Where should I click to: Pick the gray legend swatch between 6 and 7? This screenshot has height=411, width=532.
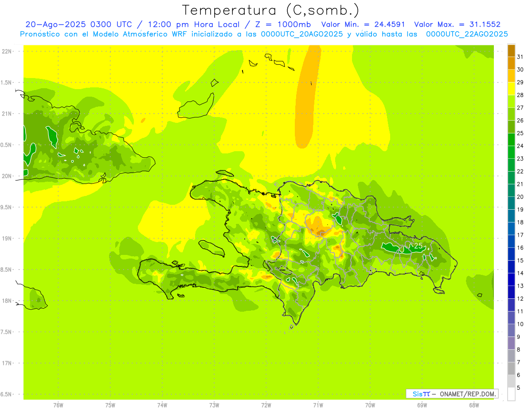coord(511,368)
